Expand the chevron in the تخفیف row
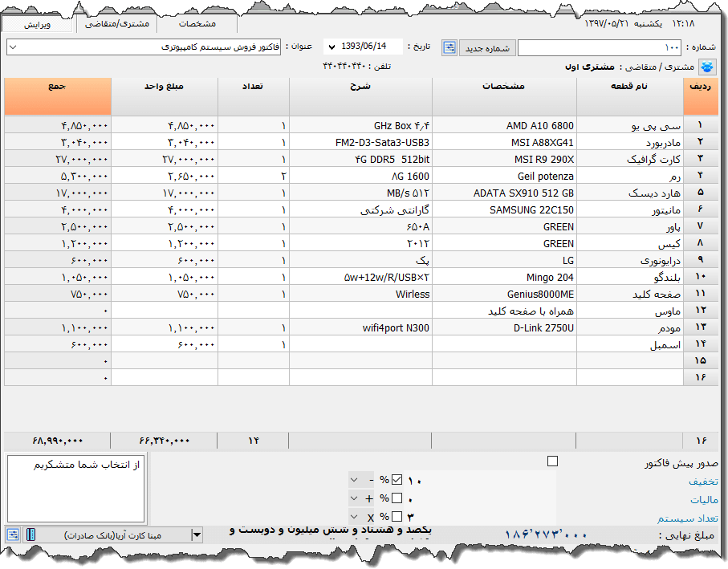 tap(355, 480)
